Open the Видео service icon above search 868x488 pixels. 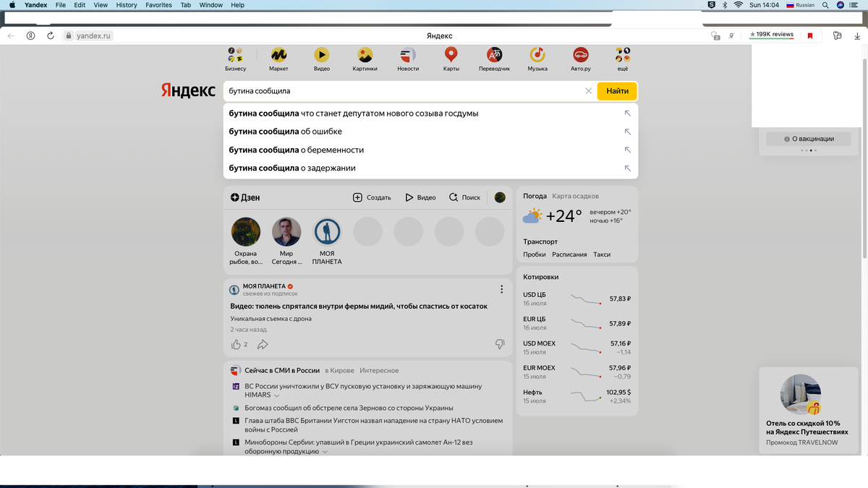(322, 55)
